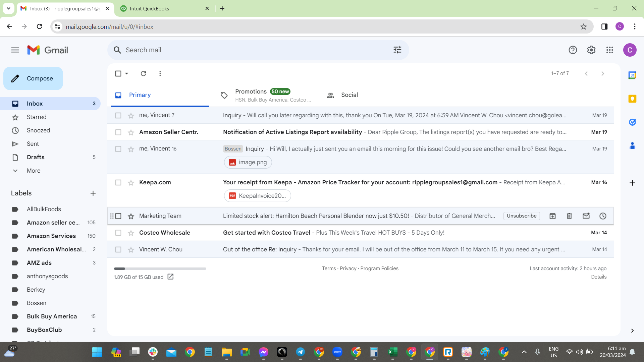Image resolution: width=644 pixels, height=362 pixels.
Task: Reload the browser page
Action: click(x=39, y=26)
